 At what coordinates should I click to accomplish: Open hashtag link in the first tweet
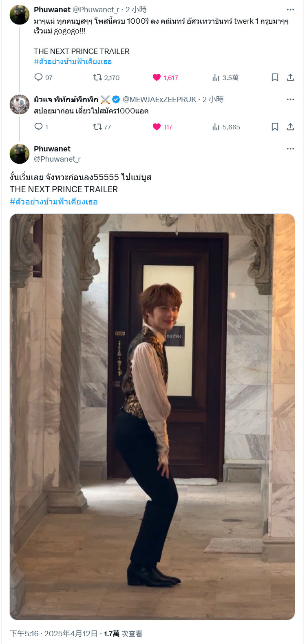click(x=73, y=62)
